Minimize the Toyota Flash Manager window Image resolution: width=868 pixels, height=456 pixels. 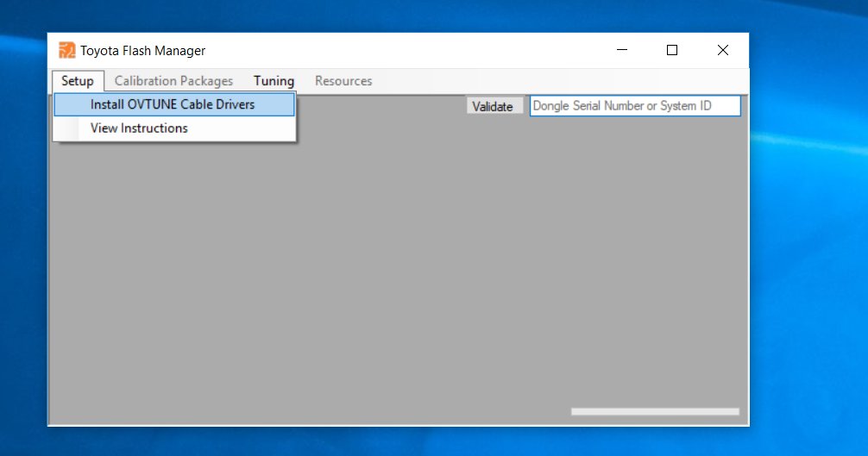[622, 50]
